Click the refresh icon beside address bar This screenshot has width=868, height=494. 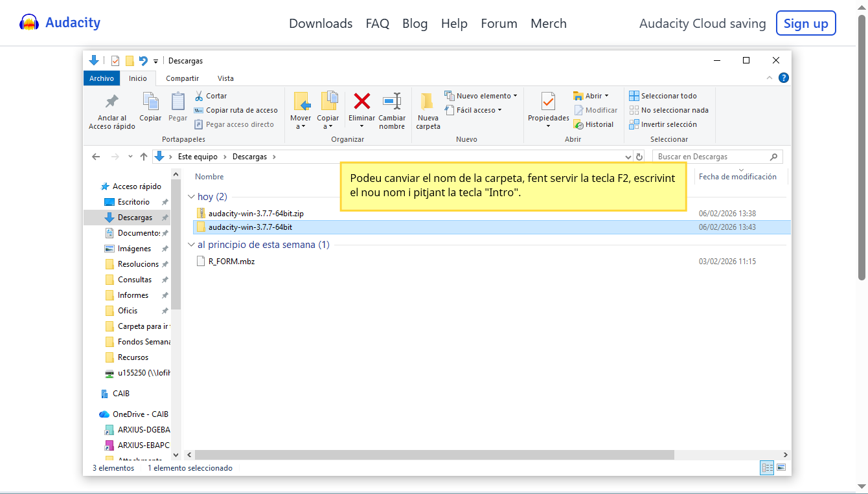pos(640,157)
